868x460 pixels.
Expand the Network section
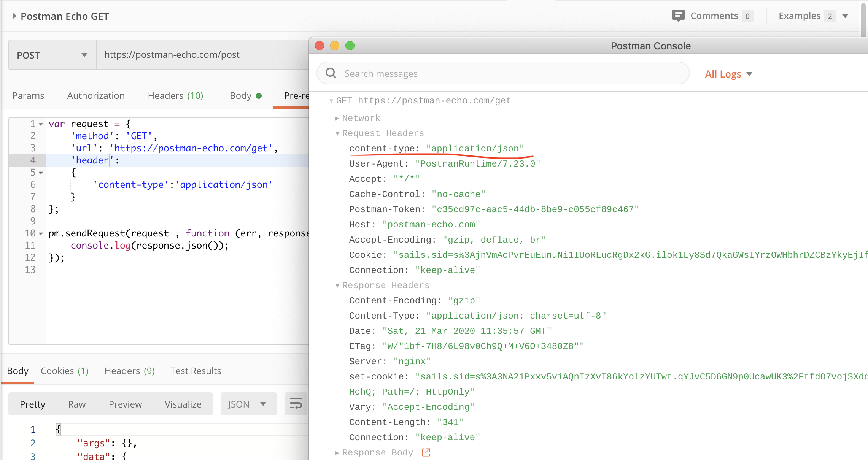[337, 118]
